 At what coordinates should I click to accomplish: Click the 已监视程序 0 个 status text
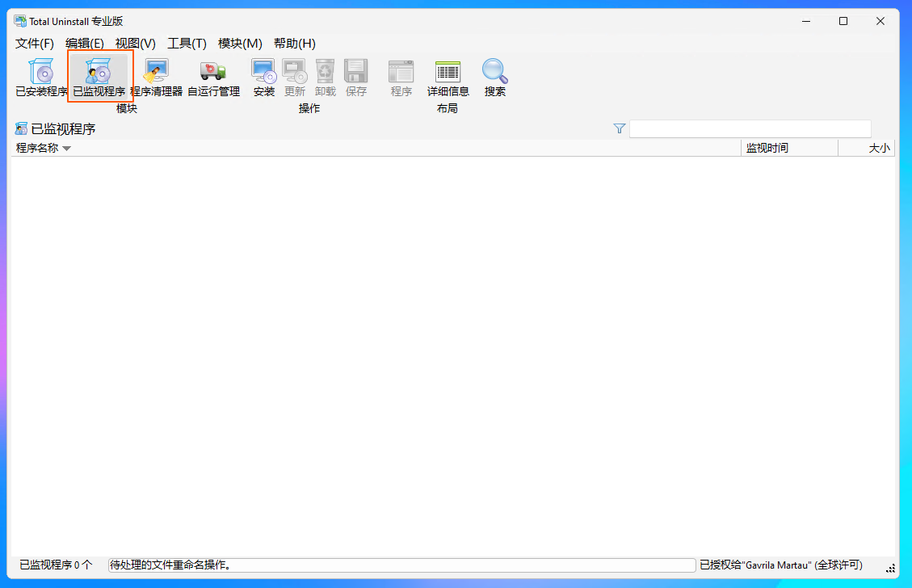pyautogui.click(x=56, y=565)
